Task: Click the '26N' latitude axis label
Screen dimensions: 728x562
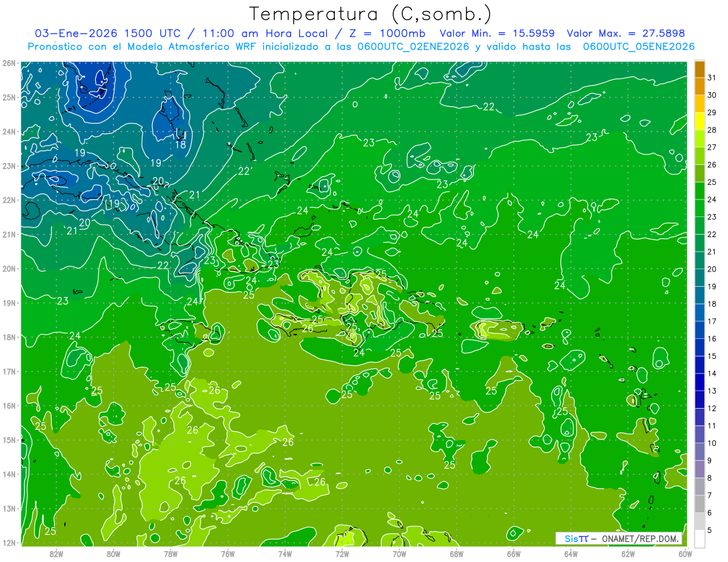Action: coord(9,63)
